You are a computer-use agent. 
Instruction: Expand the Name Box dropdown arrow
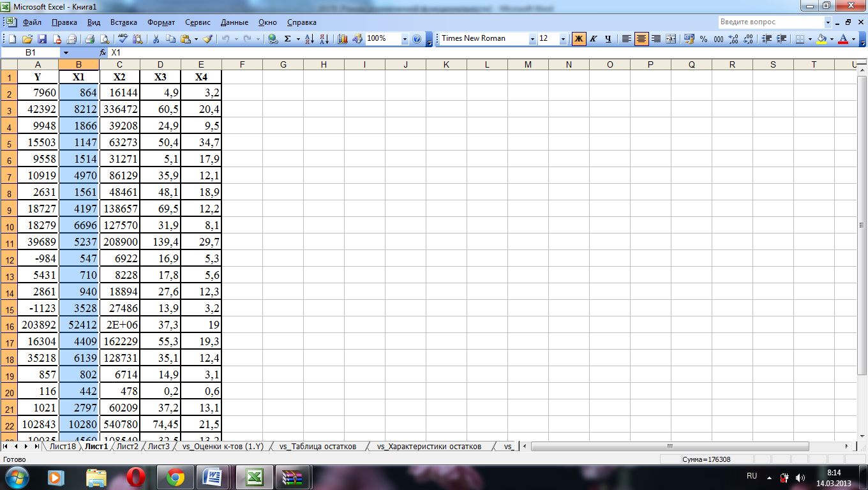(66, 52)
